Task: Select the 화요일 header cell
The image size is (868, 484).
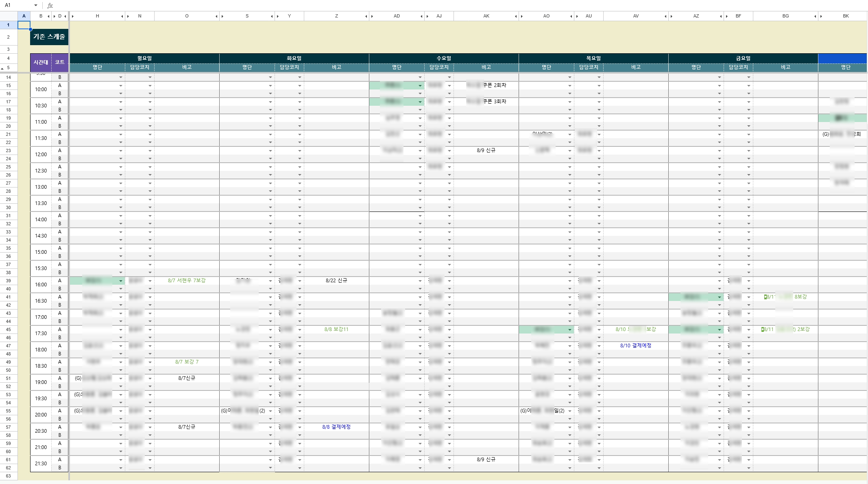Action: pos(294,58)
